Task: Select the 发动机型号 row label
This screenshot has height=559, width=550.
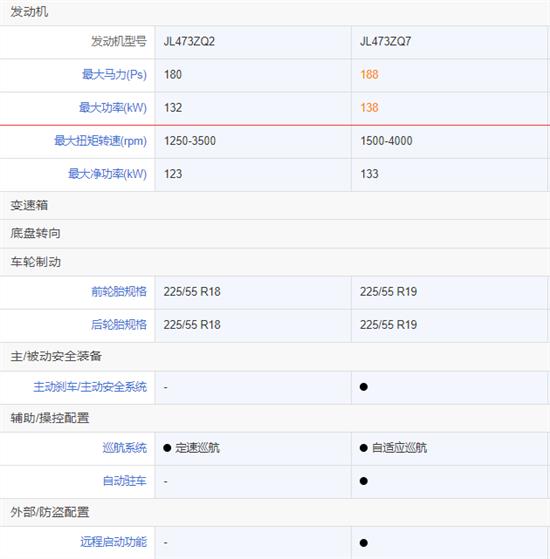Action: pyautogui.click(x=119, y=42)
